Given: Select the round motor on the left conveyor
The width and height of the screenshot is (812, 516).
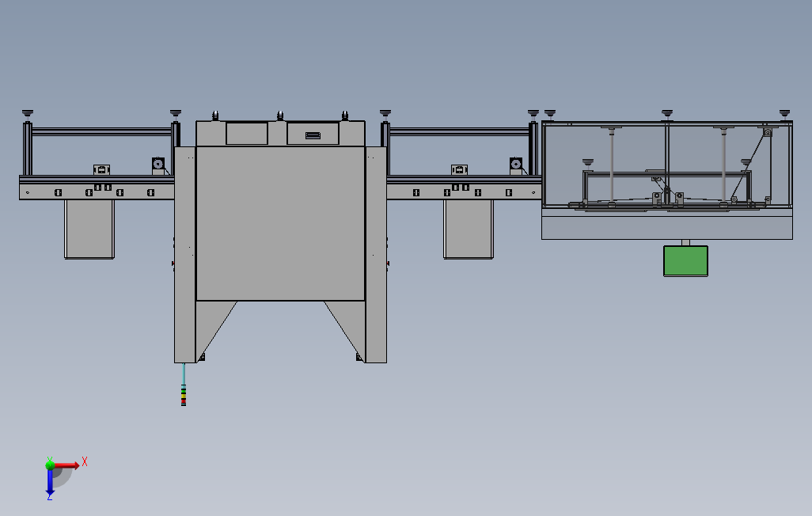Looking at the screenshot, I should pyautogui.click(x=158, y=164).
